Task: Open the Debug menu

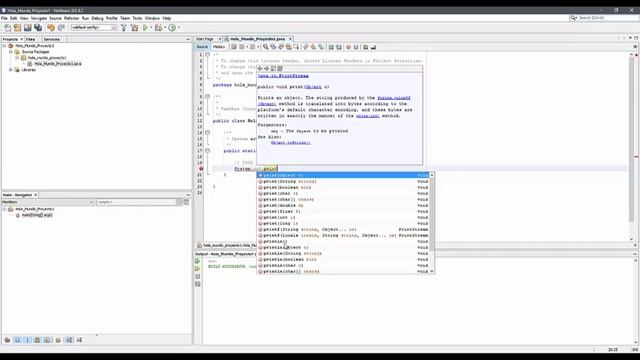Action: tap(97, 18)
